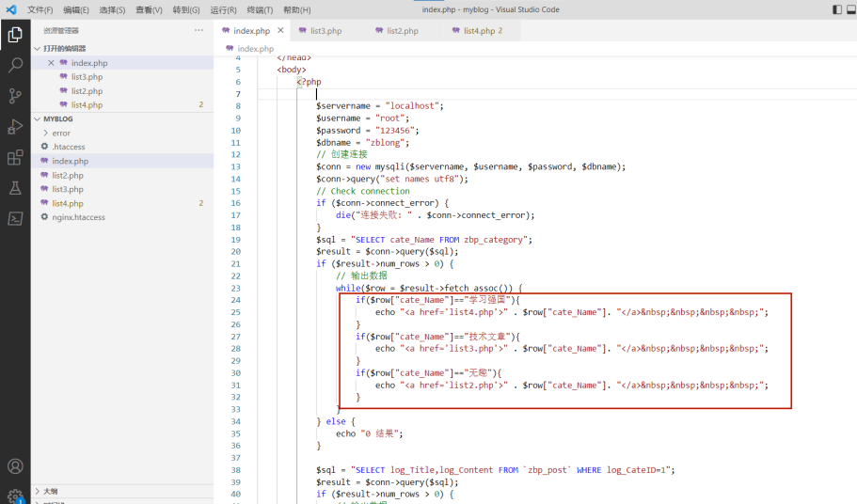The height and width of the screenshot is (504, 857).
Task: Open the Extensions view icon
Action: [15, 157]
